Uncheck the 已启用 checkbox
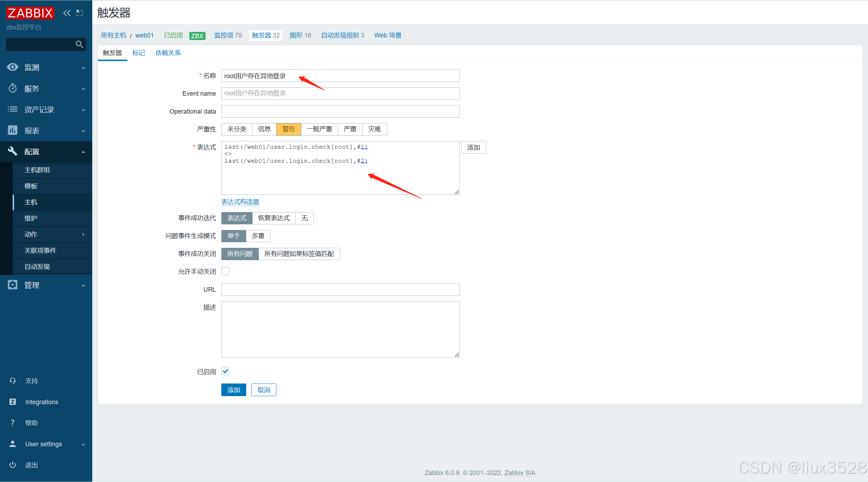 point(226,371)
